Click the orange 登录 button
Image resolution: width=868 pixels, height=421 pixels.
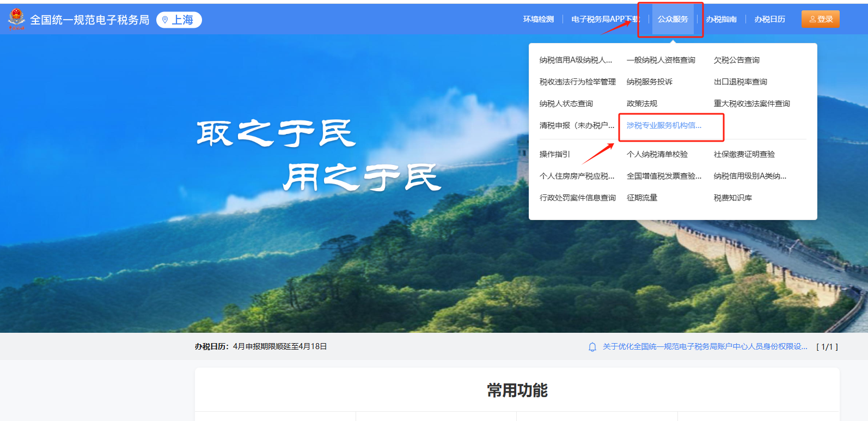coord(820,19)
